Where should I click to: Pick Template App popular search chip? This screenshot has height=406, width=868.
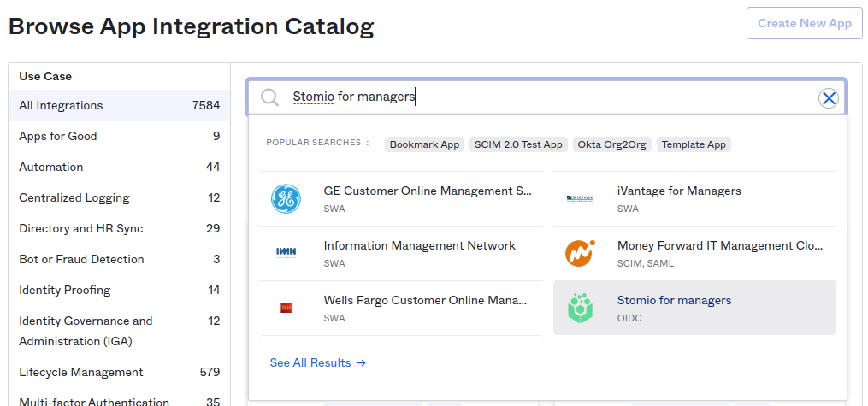694,144
